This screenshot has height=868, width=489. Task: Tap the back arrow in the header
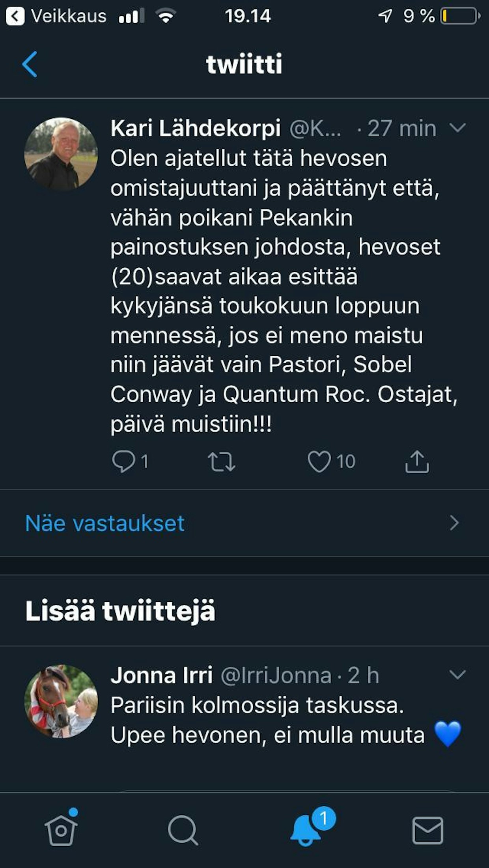pyautogui.click(x=30, y=64)
